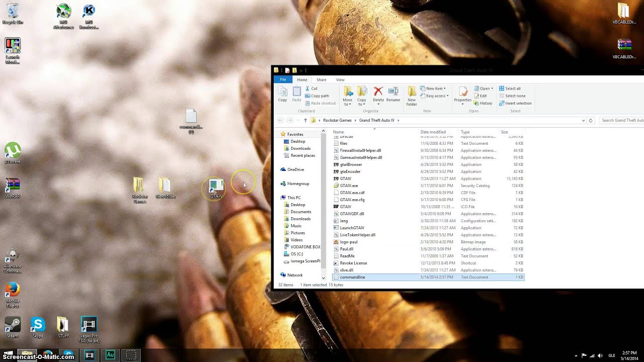The height and width of the screenshot is (362, 644).
Task: Select the New folder desktop icon
Action: [x=165, y=188]
